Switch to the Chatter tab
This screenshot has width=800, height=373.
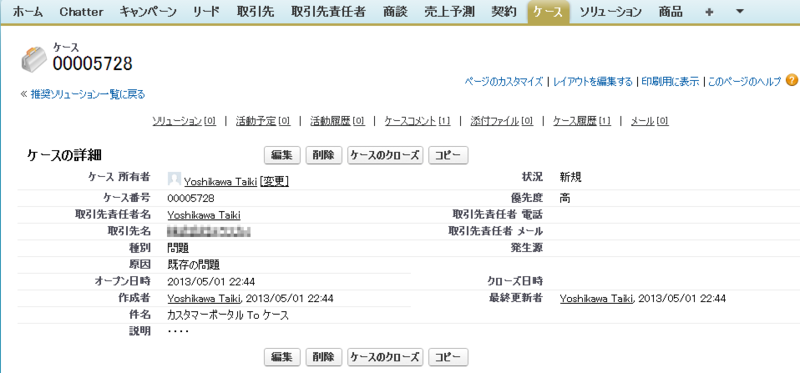(x=82, y=12)
